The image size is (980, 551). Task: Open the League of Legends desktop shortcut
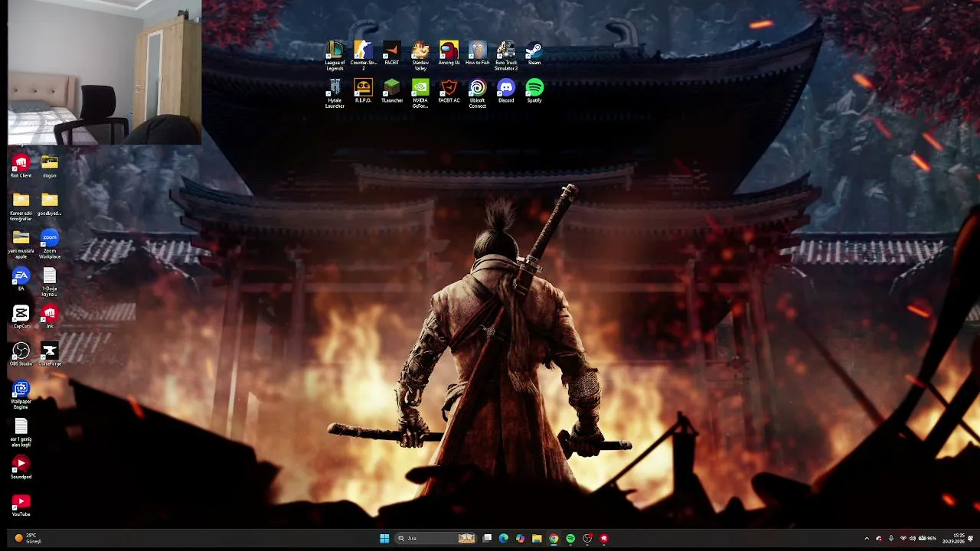point(335,56)
